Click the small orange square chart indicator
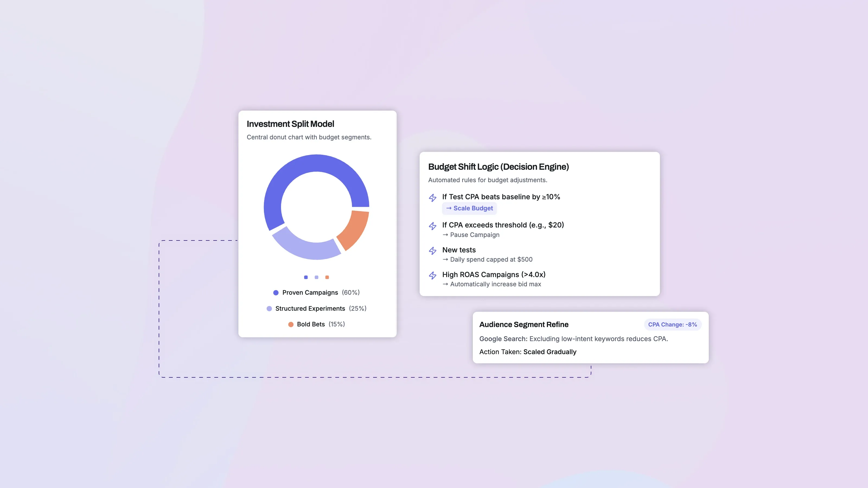Image resolution: width=868 pixels, height=488 pixels. click(x=327, y=277)
